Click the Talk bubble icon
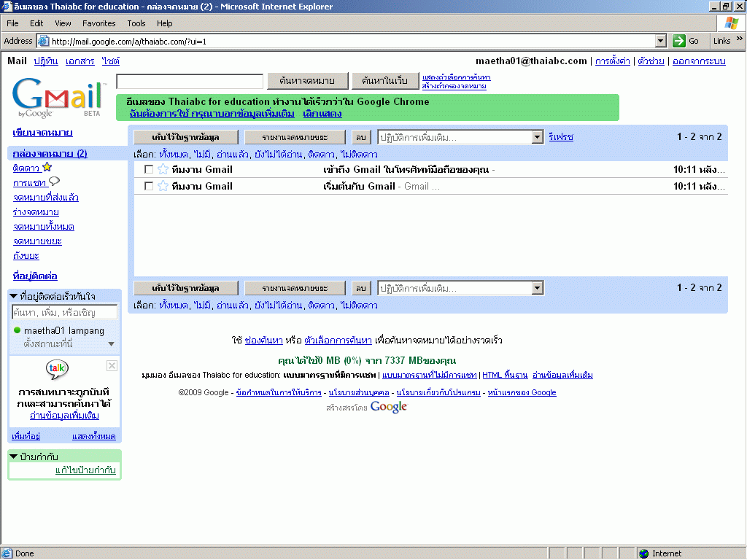This screenshot has height=560, width=747. 58,370
